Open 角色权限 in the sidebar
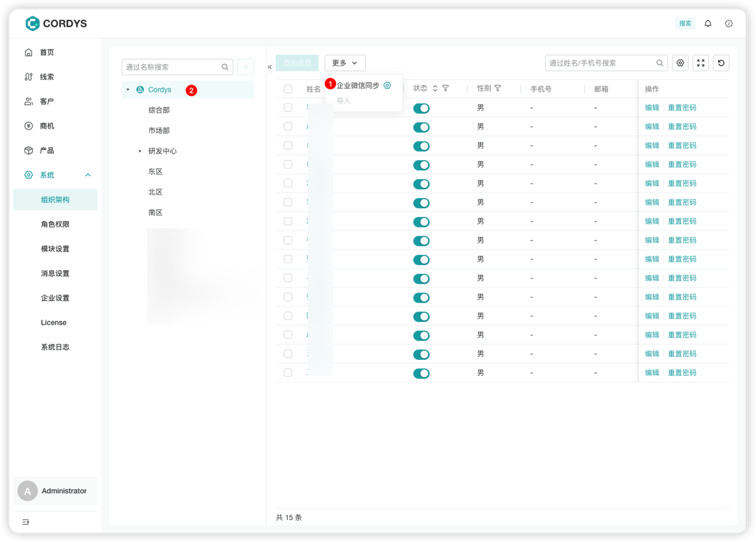 tap(55, 225)
